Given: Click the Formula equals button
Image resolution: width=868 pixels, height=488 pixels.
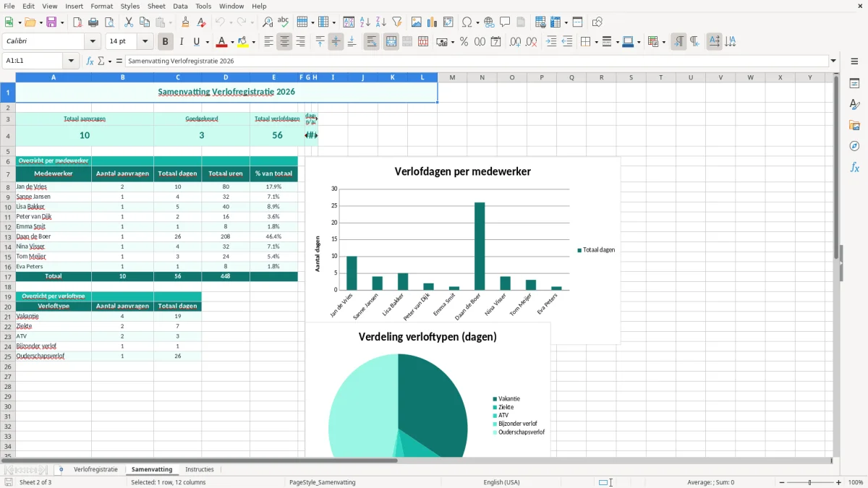Looking at the screenshot, I should click(x=119, y=61).
